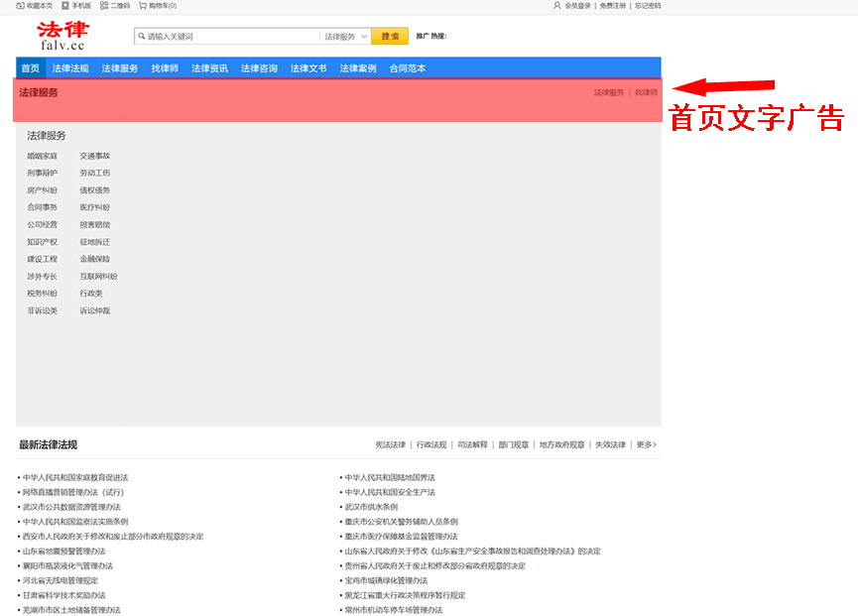Click the 会员登录 user icon
The image size is (858, 616).
tap(557, 5)
